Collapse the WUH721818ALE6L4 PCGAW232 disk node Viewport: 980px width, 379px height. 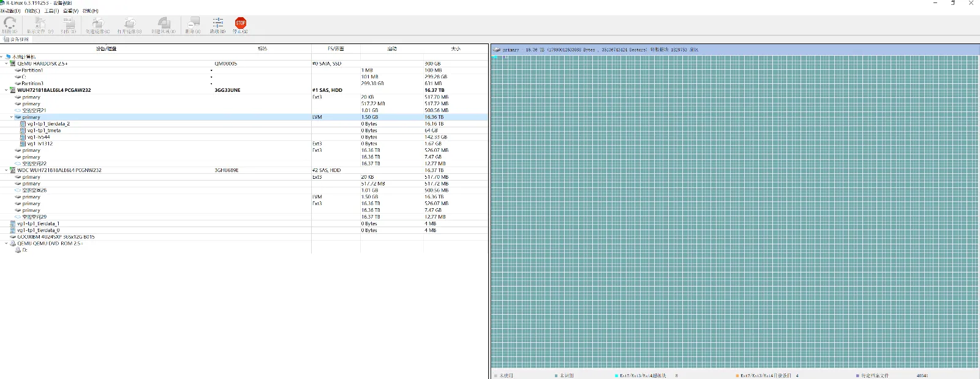point(6,90)
